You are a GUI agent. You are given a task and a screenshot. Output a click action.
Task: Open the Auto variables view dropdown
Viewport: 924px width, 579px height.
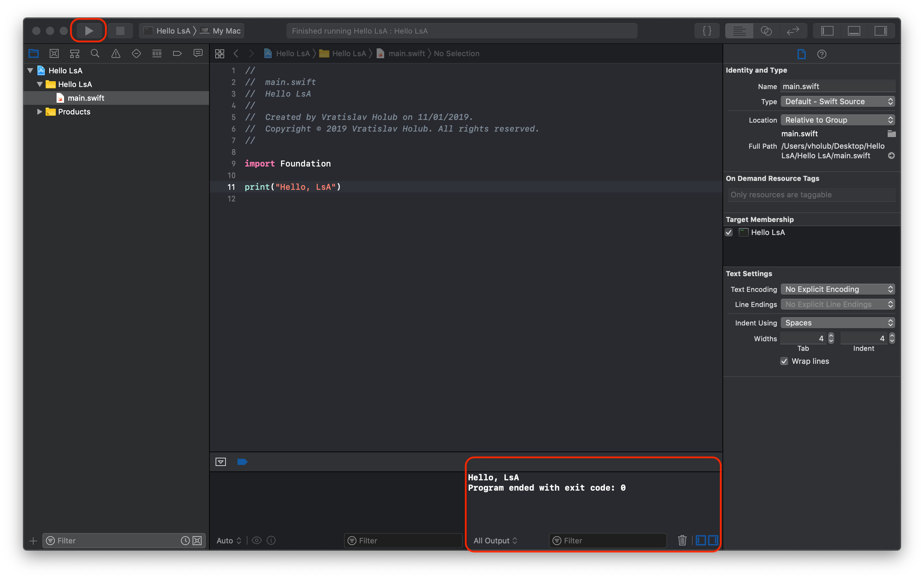229,540
